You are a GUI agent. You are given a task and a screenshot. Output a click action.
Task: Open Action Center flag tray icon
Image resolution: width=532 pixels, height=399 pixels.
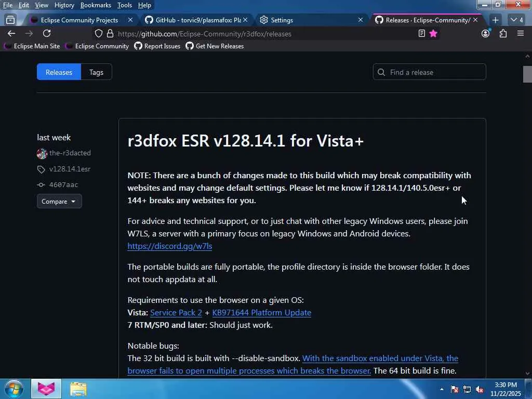(455, 389)
